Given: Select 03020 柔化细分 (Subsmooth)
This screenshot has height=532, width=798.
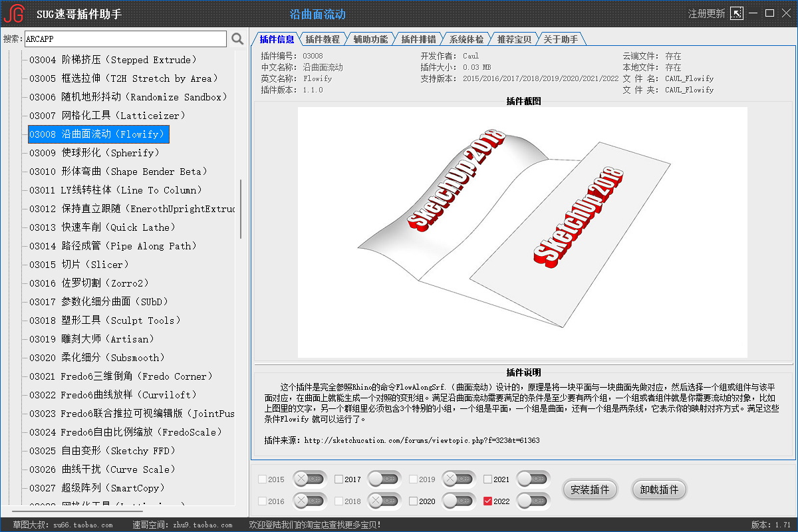Looking at the screenshot, I should (97, 358).
